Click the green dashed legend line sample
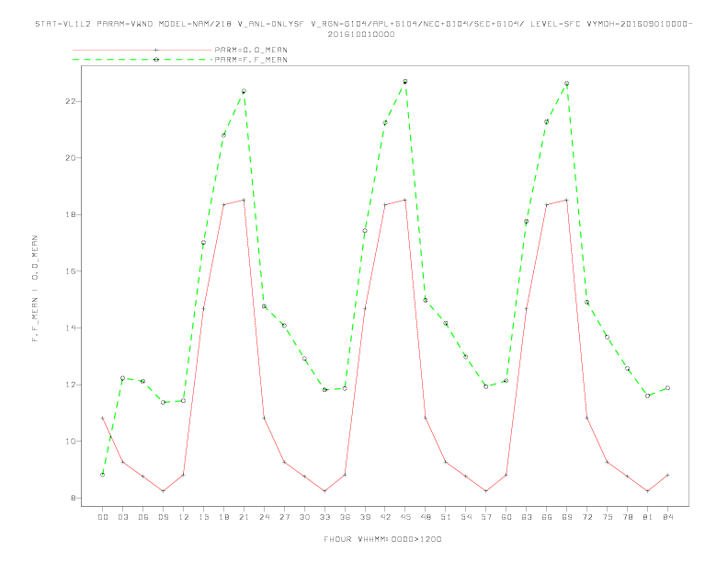This screenshot has height=563, width=728. [142, 60]
